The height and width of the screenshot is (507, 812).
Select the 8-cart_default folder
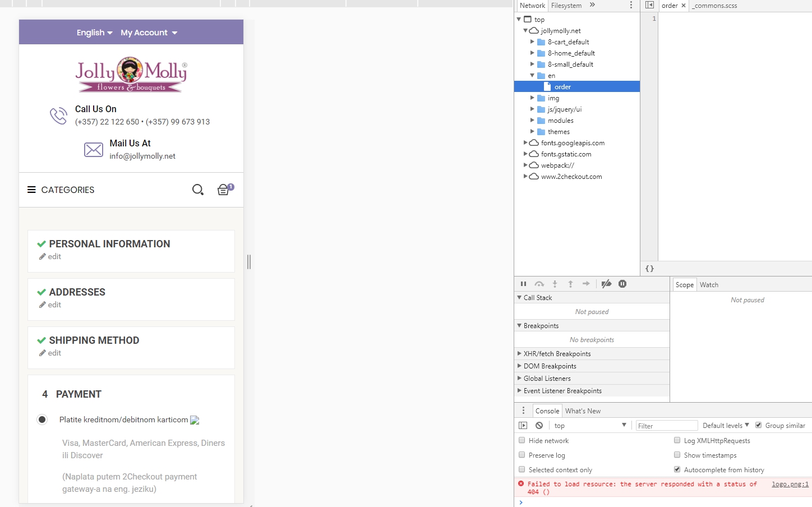pyautogui.click(x=568, y=42)
